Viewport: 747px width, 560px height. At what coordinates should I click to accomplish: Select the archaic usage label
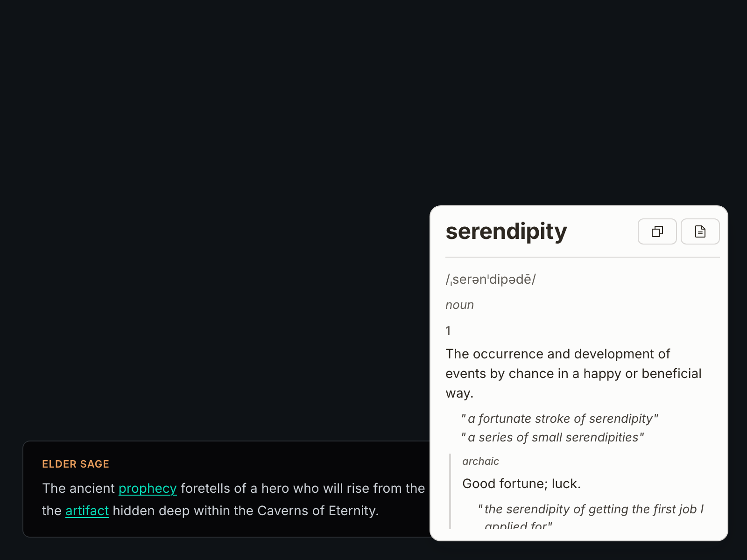[x=480, y=461]
